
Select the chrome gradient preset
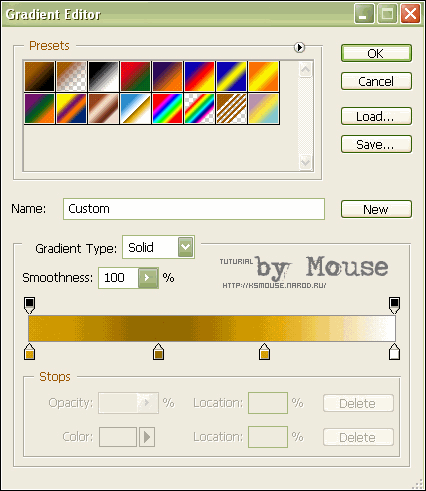(135, 109)
